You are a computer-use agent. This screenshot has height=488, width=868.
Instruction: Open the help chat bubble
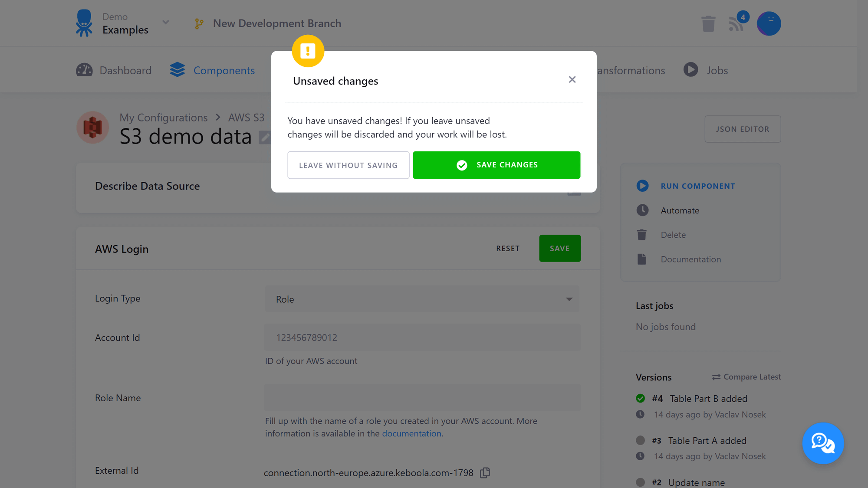coord(823,443)
